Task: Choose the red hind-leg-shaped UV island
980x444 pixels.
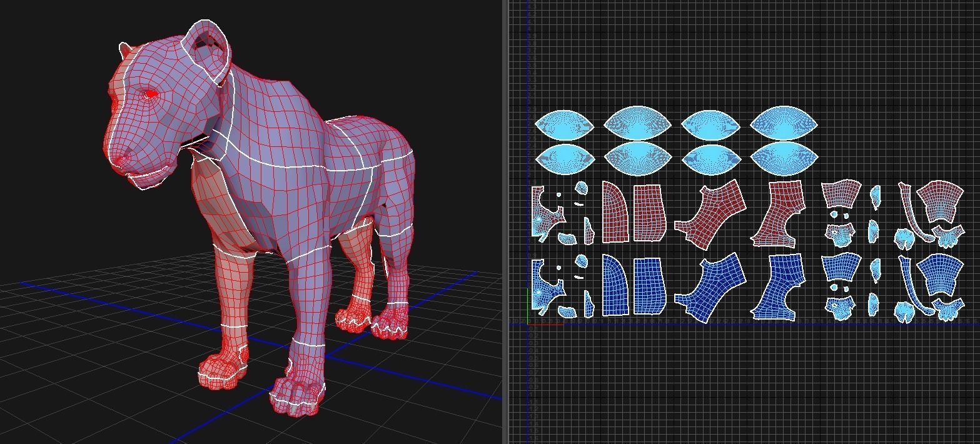Action: (777, 214)
